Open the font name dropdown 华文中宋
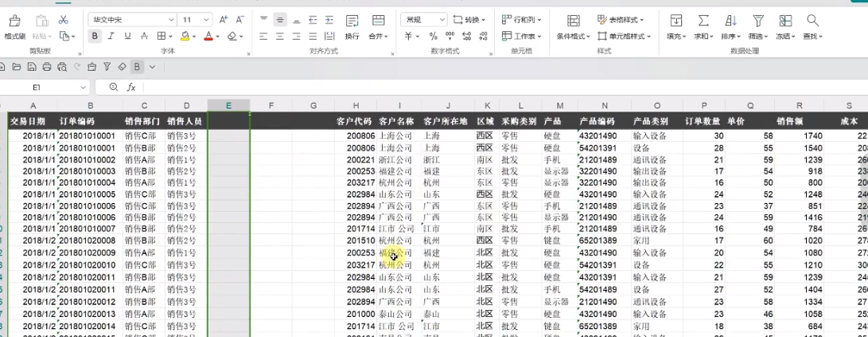The width and height of the screenshot is (868, 337). (x=131, y=19)
